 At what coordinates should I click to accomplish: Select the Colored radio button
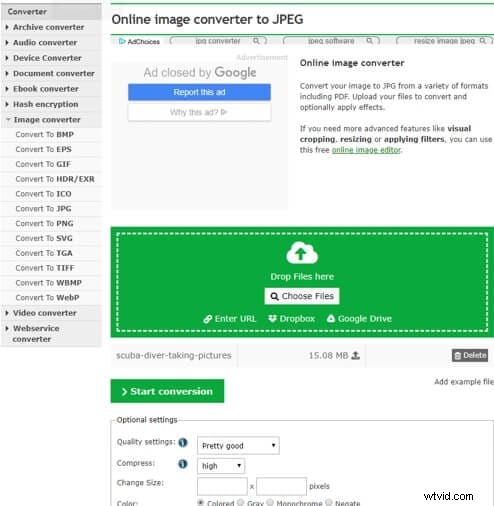coord(201,502)
